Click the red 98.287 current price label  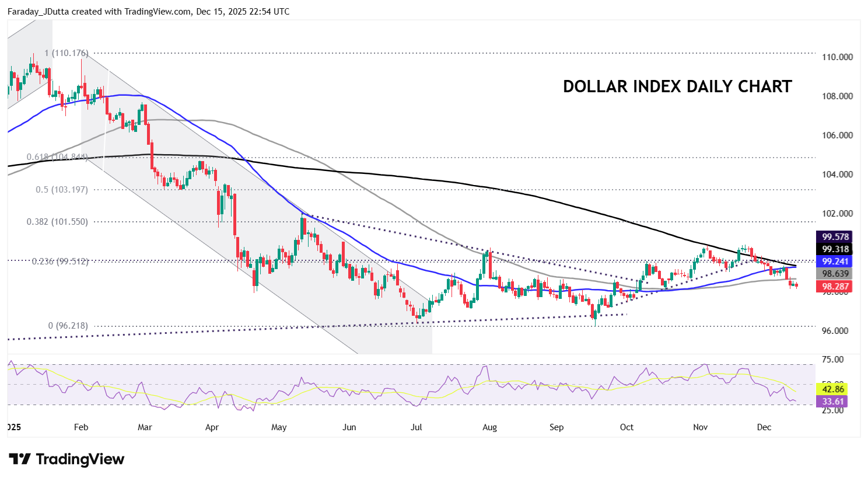[x=835, y=287]
